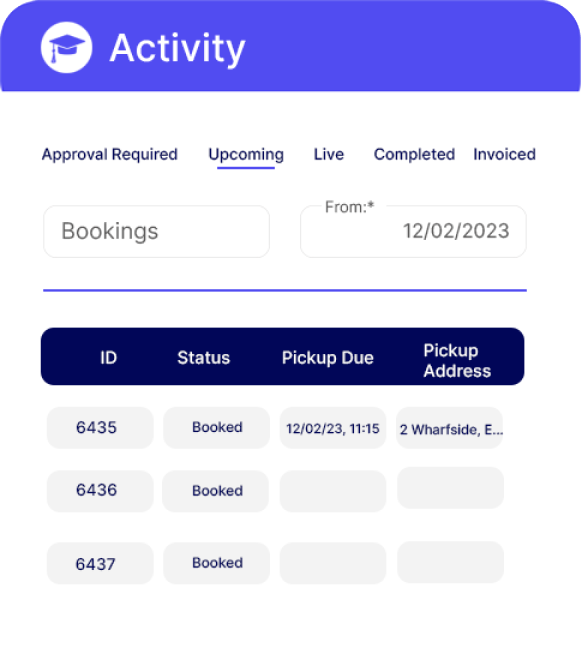Image resolution: width=582 pixels, height=657 pixels.
Task: Open the Invoiced tab
Action: click(504, 154)
